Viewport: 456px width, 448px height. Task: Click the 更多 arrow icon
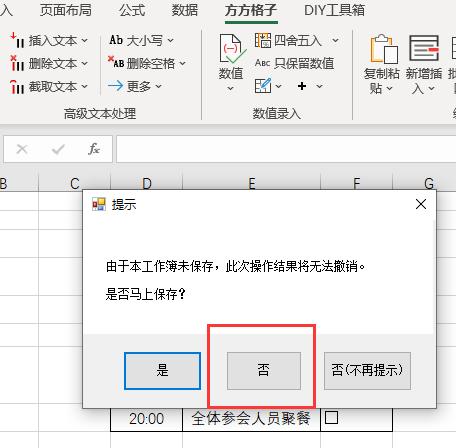pos(116,86)
